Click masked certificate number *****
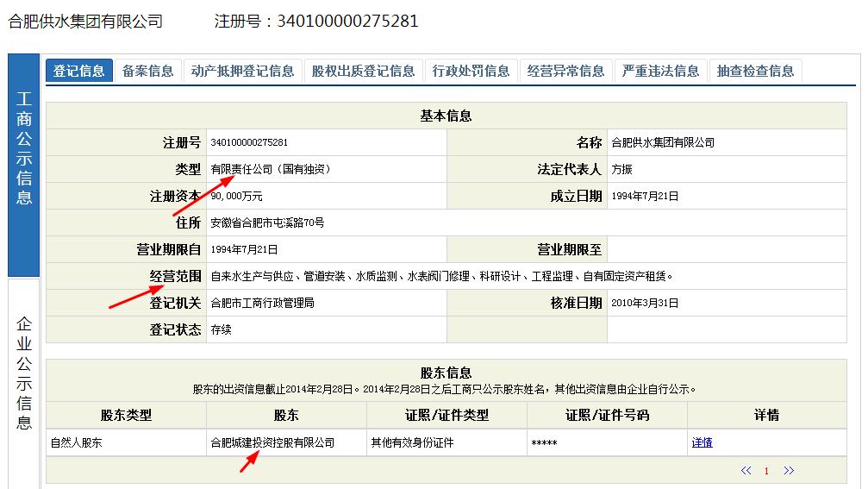 point(544,443)
